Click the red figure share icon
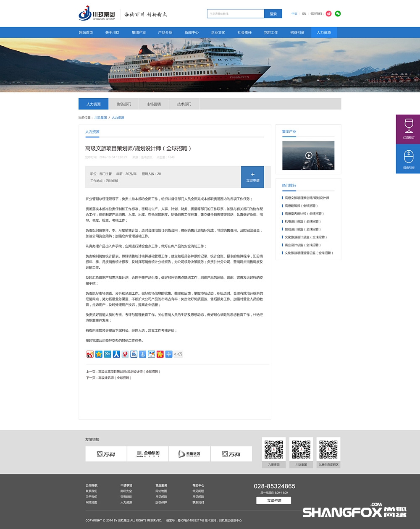This screenshot has height=529, width=420. pos(125,354)
